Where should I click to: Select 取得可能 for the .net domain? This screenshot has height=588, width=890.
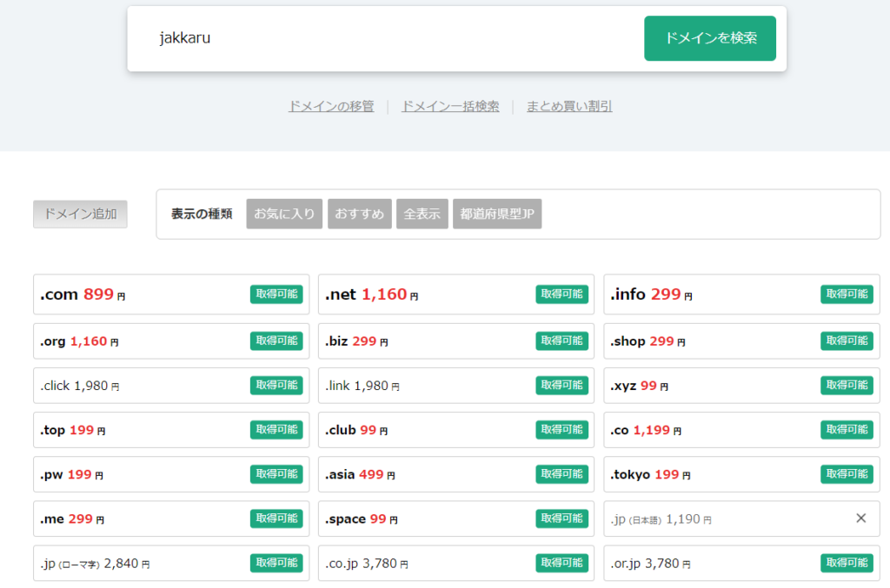tap(561, 294)
